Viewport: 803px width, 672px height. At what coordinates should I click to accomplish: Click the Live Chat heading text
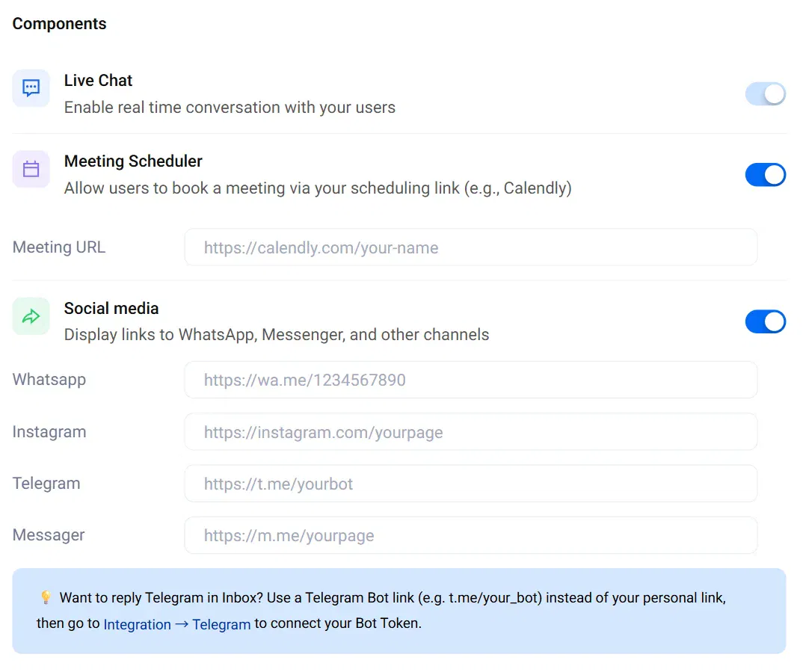point(99,80)
